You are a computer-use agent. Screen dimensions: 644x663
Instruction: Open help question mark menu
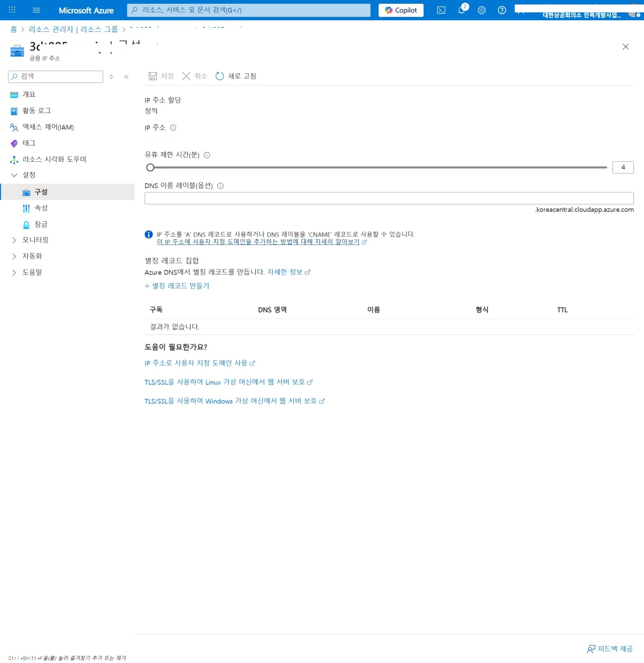coord(502,10)
